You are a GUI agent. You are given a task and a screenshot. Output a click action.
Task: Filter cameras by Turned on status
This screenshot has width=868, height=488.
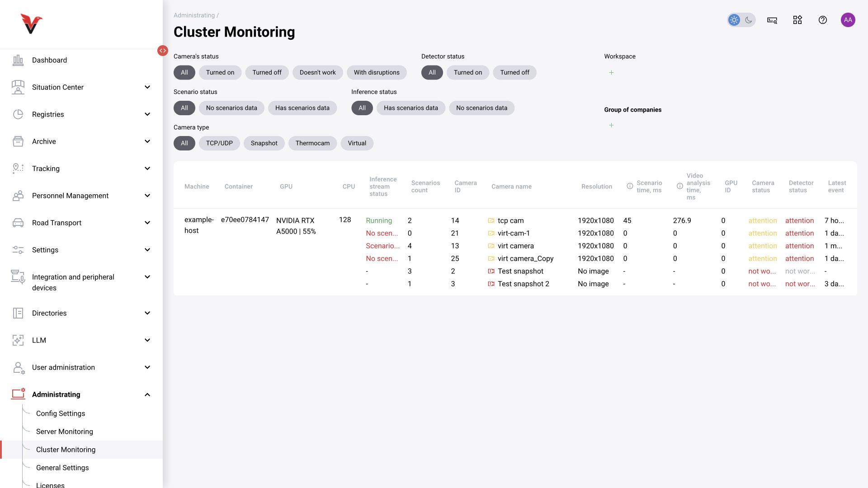point(220,72)
